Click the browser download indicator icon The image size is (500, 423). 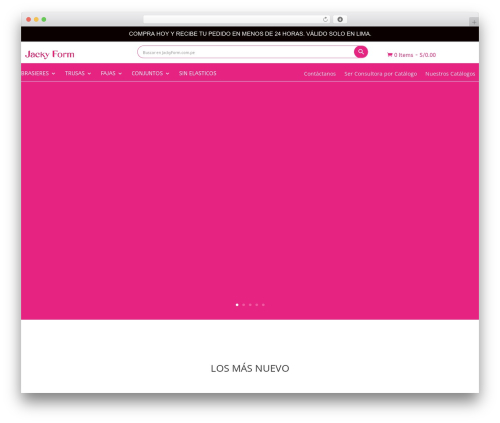340,20
